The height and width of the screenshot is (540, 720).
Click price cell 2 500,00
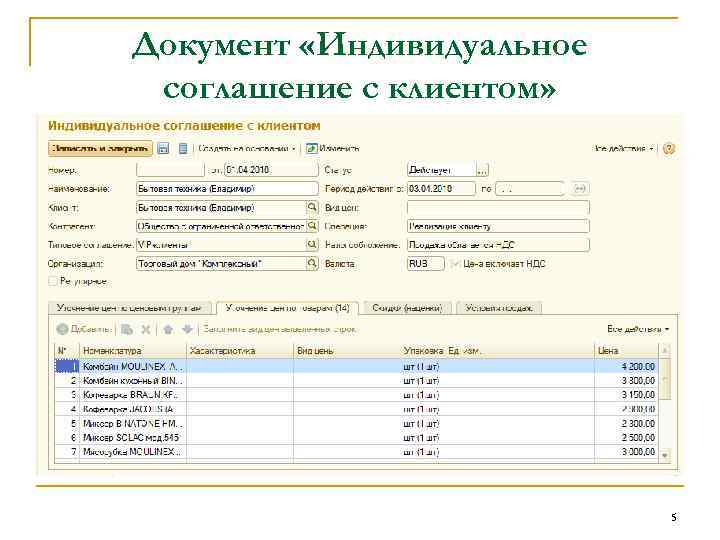(x=626, y=438)
